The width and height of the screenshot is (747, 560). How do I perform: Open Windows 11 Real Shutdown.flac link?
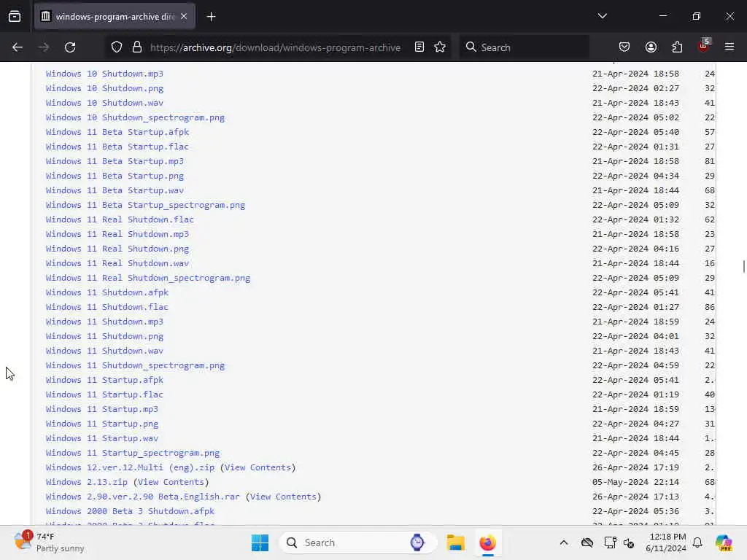(120, 219)
